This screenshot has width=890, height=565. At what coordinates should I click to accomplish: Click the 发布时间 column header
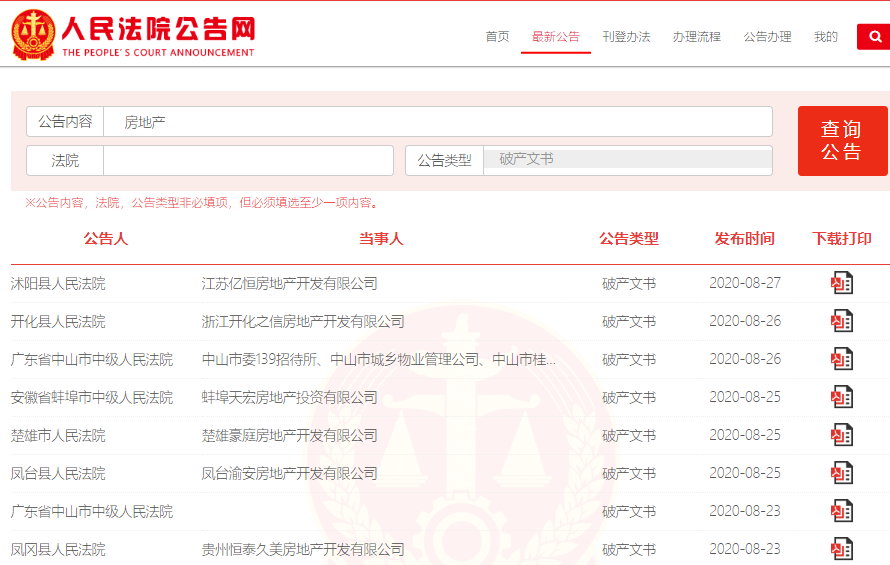(745, 238)
